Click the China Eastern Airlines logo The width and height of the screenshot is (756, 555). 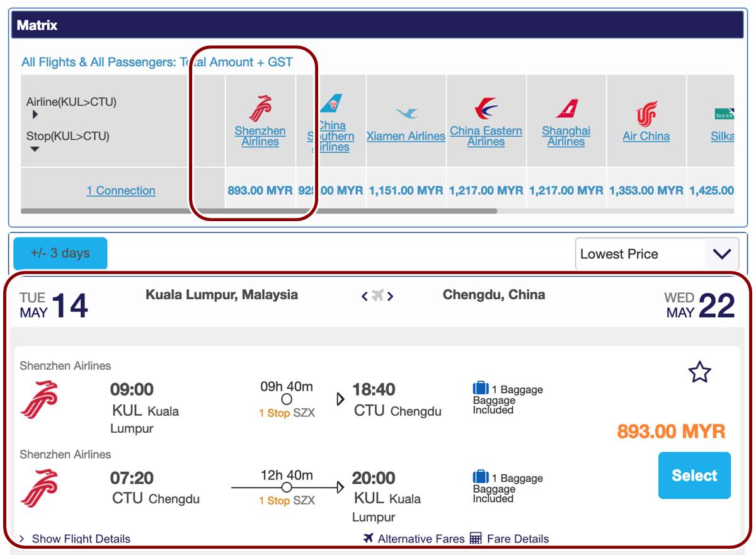click(486, 109)
